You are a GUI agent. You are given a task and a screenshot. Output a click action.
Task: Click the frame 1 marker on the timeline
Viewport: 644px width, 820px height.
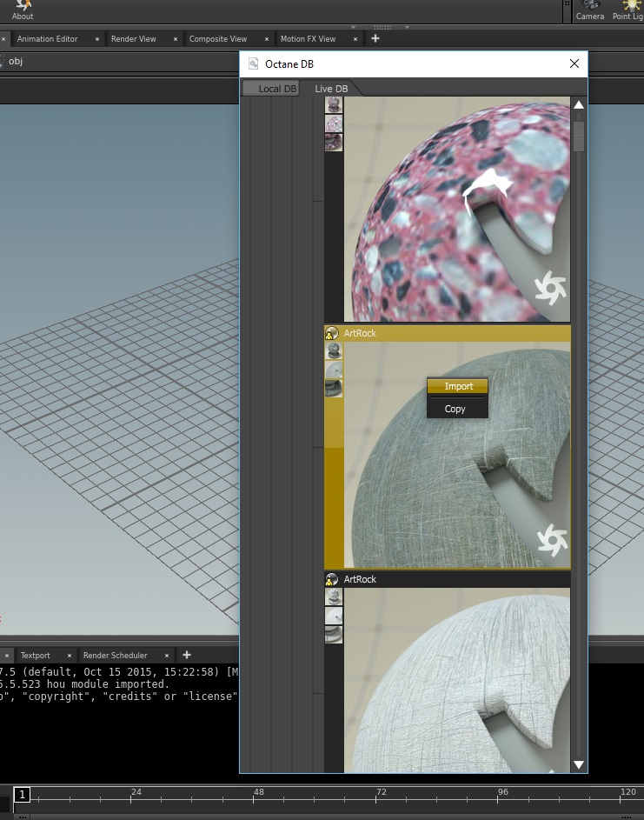tap(22, 795)
